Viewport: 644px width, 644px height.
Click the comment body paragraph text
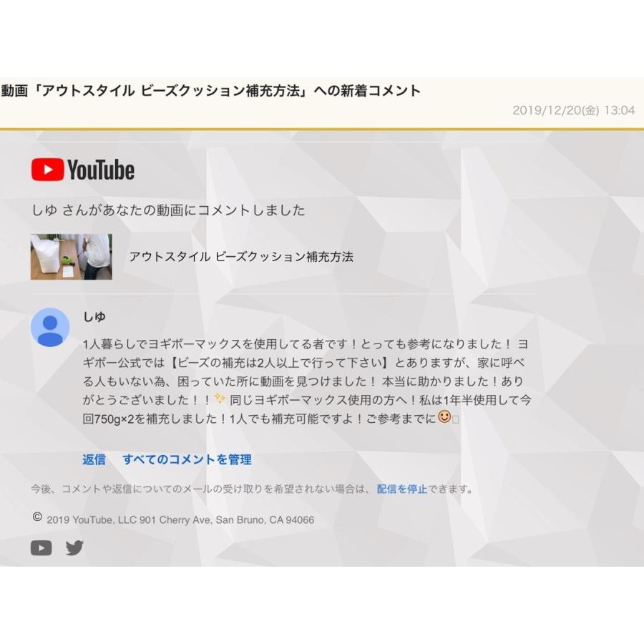[x=307, y=381]
